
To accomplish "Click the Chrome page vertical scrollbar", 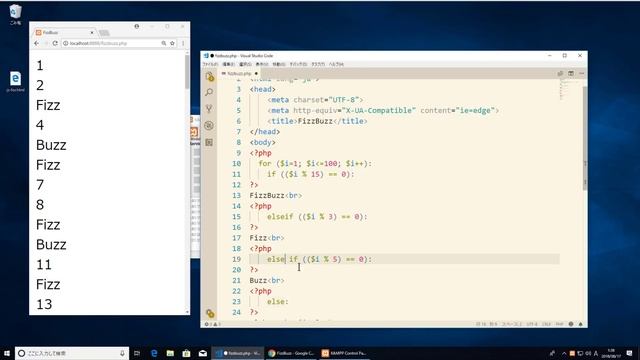I will (187, 71).
